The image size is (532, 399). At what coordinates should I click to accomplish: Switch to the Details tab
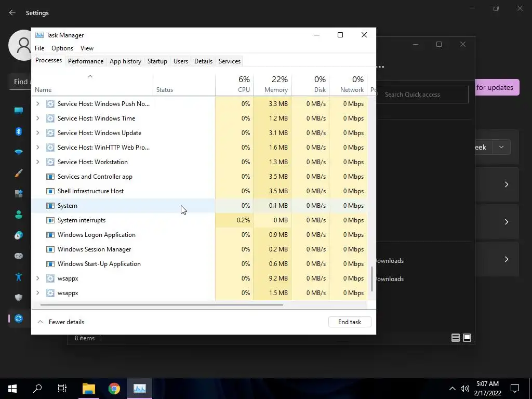[x=203, y=61]
